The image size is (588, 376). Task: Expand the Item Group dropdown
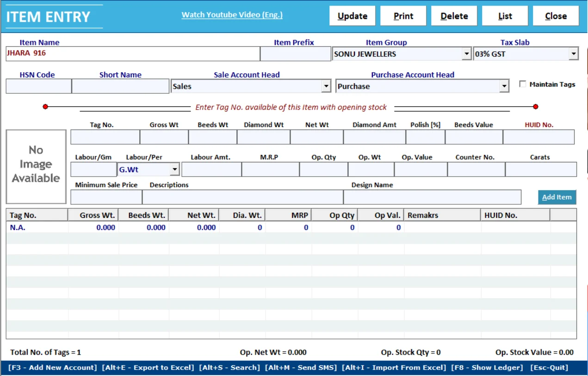point(466,54)
